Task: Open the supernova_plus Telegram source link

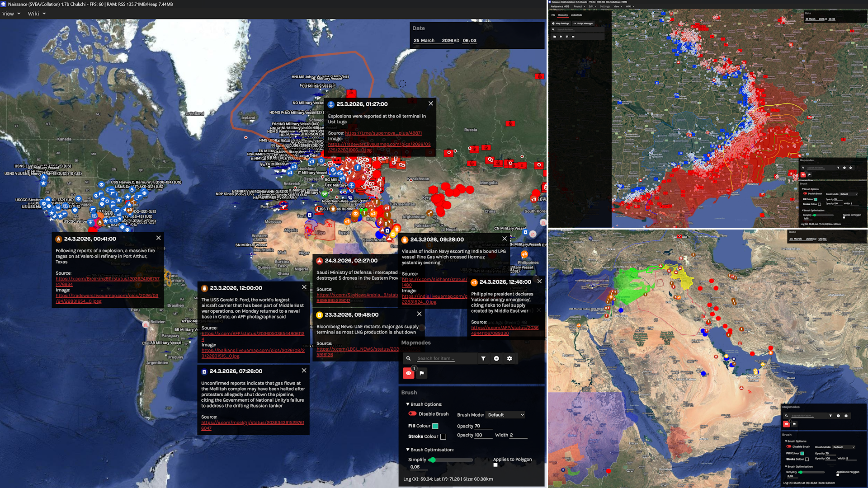Action: 383,133
